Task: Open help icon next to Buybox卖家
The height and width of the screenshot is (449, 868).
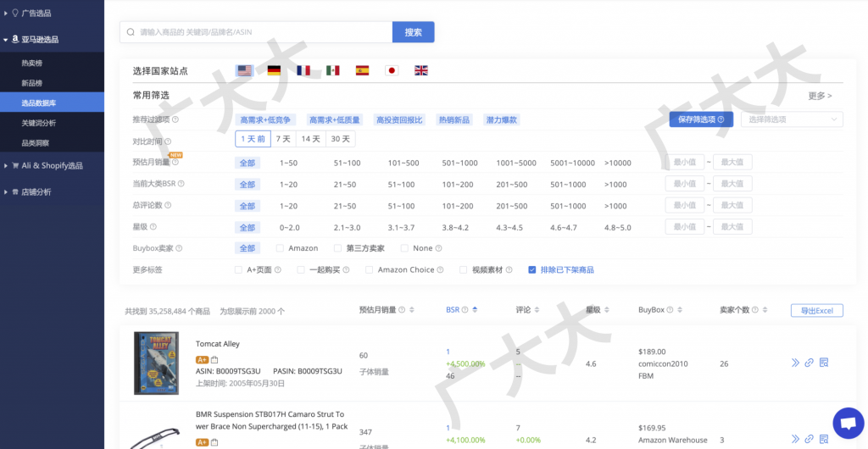Action: [180, 249]
